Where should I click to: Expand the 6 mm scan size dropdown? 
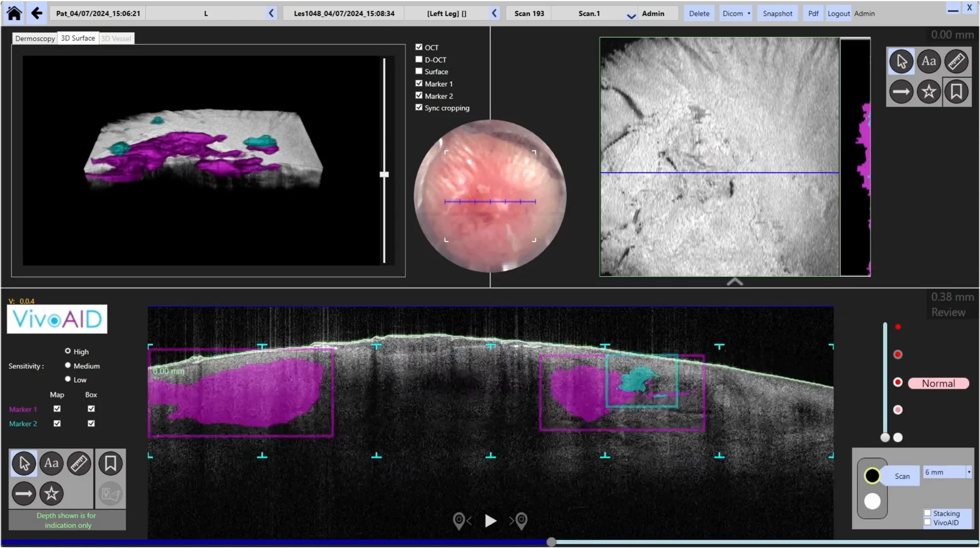point(968,472)
